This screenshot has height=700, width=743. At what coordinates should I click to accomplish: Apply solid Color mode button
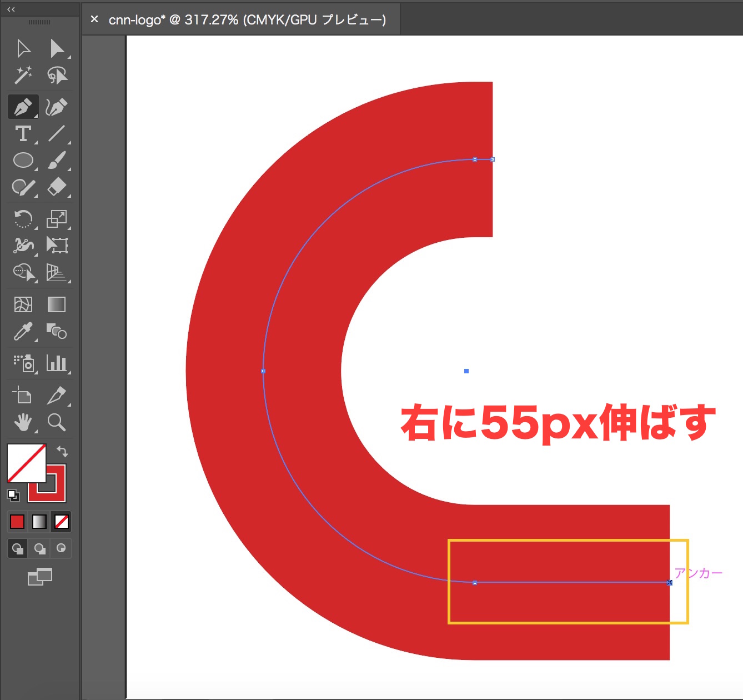(x=17, y=522)
